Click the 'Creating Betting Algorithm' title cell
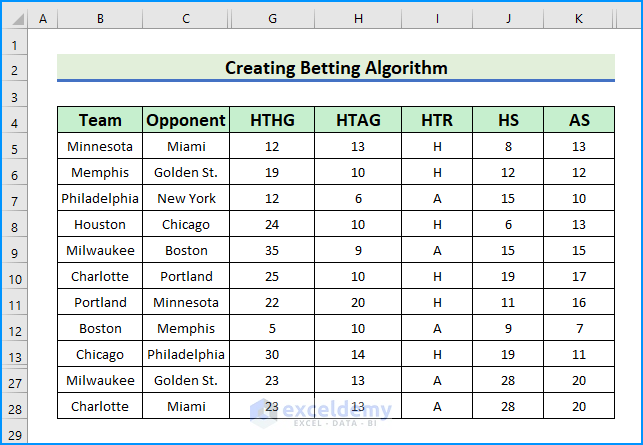 (335, 68)
